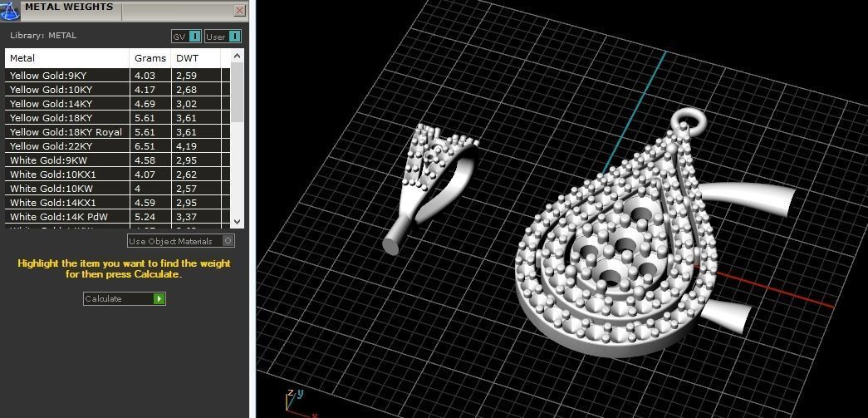
Task: Click the Metal column header
Action: pos(67,58)
